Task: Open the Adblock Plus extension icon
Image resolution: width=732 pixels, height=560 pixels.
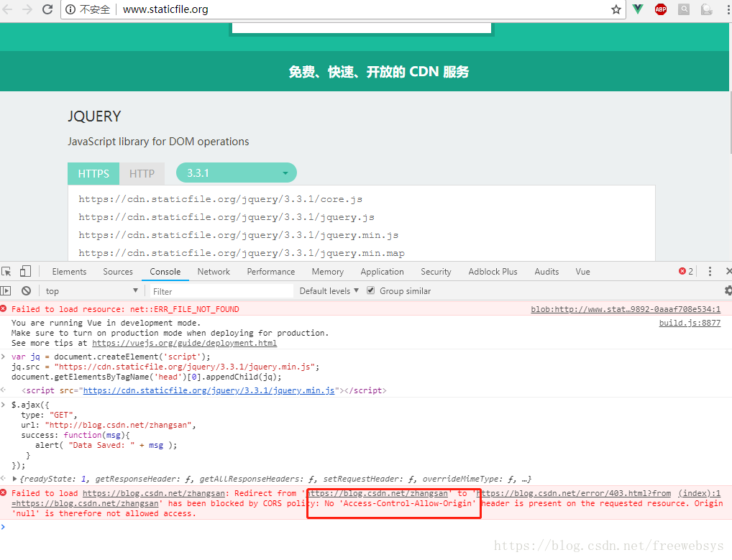Action: point(661,9)
